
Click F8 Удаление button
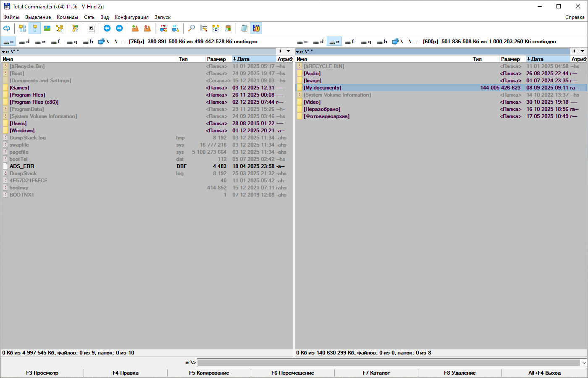point(460,373)
